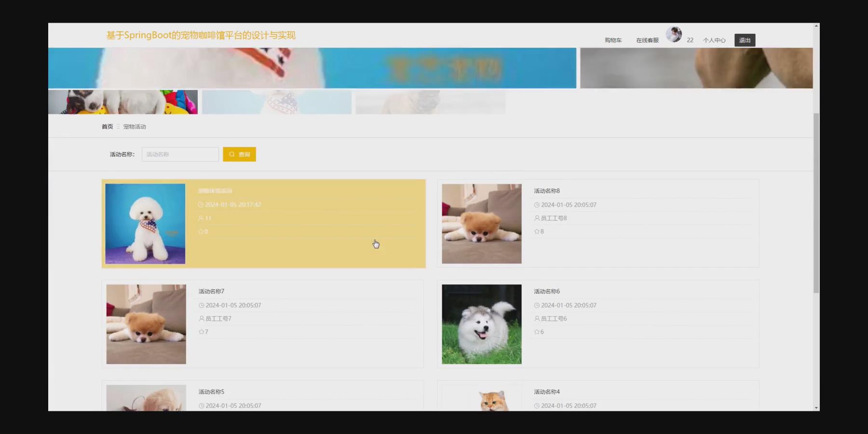This screenshot has height=434, width=868.
Task: Click the clock icon on 活动名称6 card
Action: coord(537,305)
